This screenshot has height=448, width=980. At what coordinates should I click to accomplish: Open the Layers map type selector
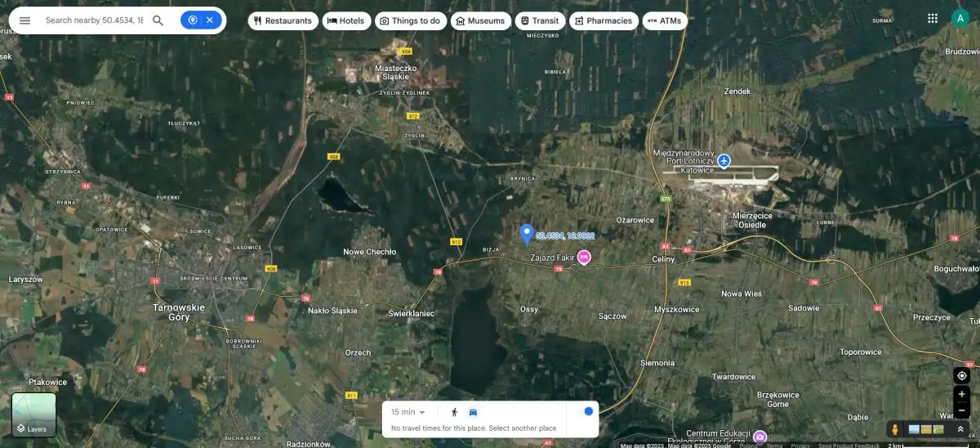[34, 414]
